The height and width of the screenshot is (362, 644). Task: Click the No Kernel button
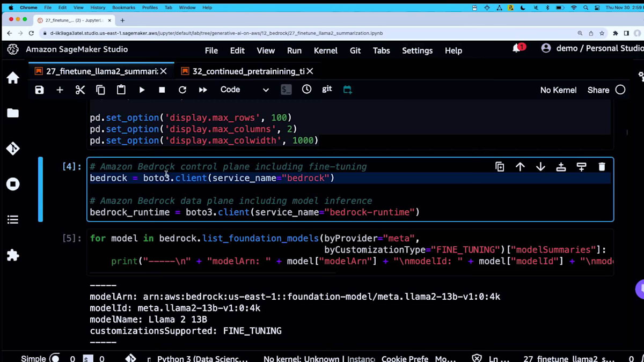(558, 90)
